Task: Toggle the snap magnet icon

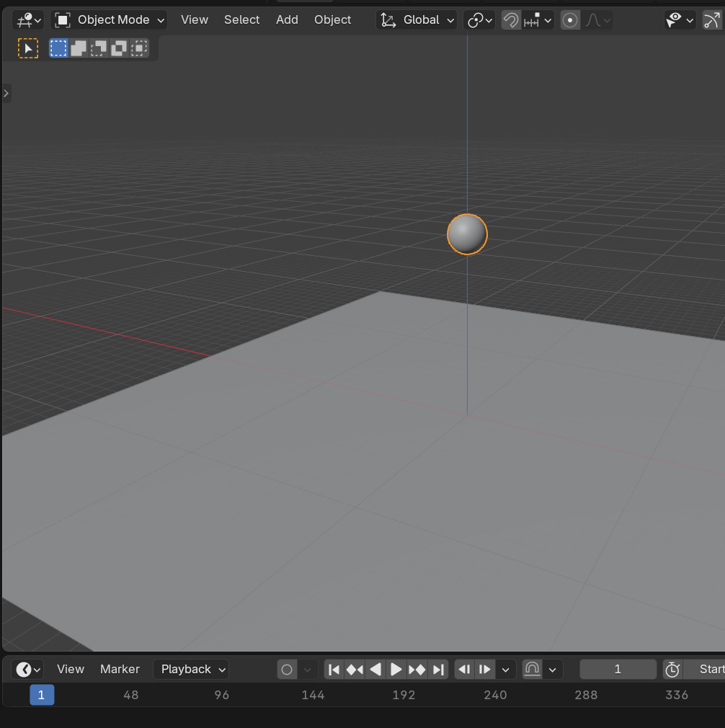Action: point(511,20)
